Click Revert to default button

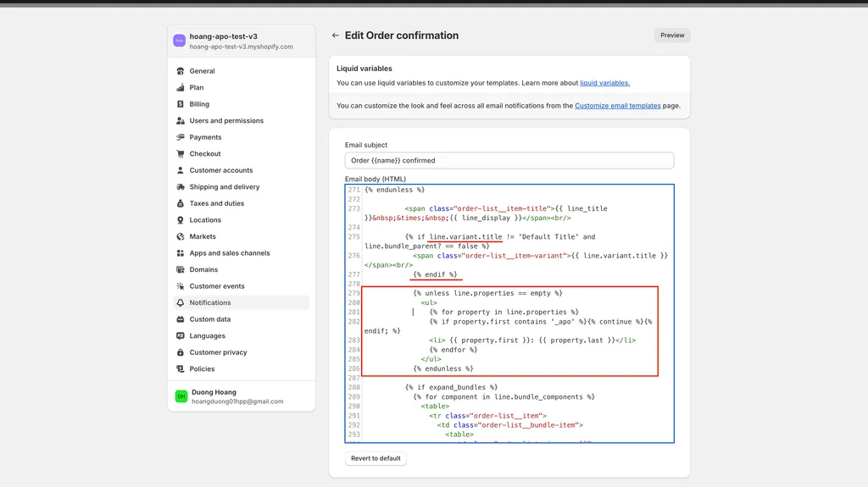tap(376, 458)
